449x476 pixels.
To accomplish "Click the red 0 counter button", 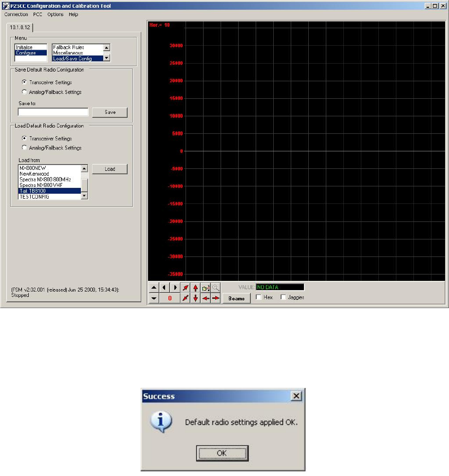I will coord(170,298).
